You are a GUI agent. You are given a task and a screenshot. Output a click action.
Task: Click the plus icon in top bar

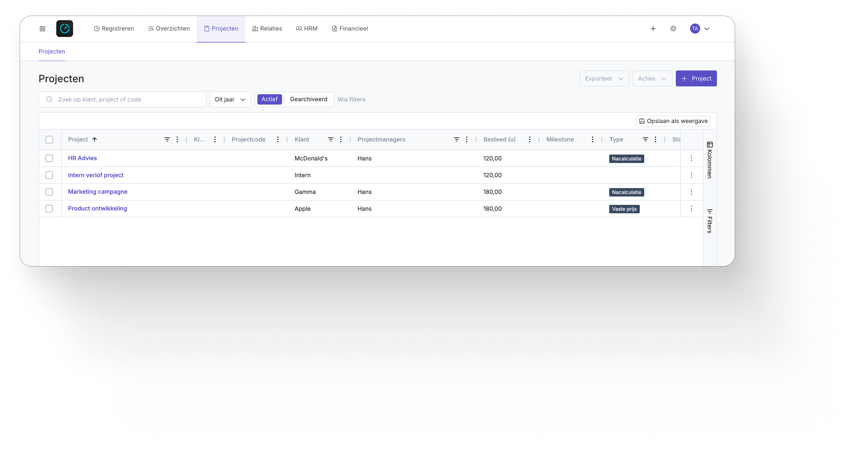tap(653, 29)
